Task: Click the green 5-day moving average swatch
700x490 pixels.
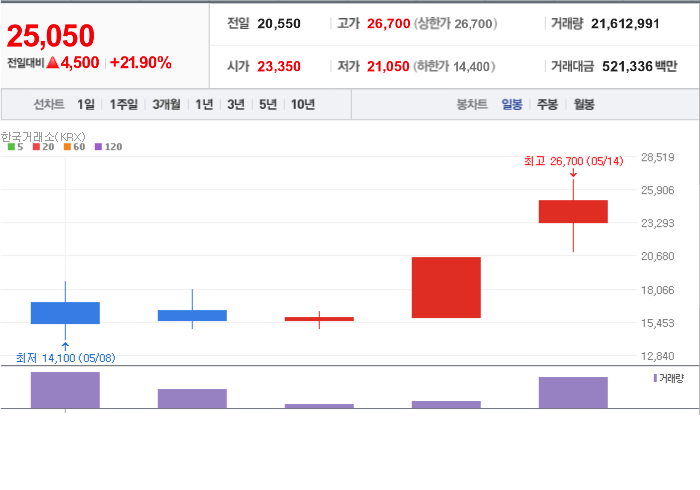Action: (11, 147)
